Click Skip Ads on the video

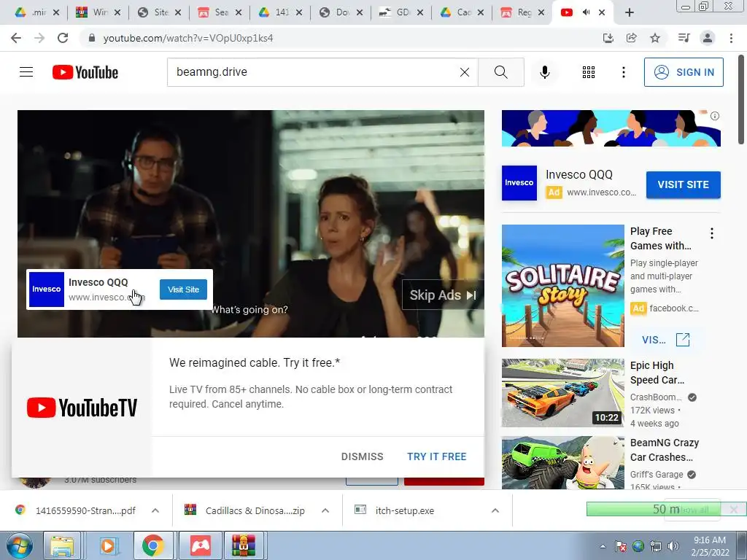[x=443, y=295]
